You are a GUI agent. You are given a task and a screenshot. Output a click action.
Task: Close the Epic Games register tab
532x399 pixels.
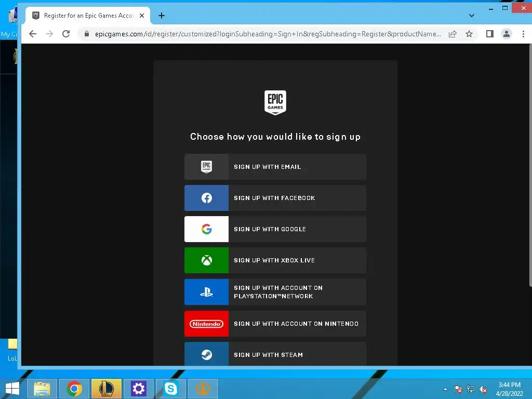[142, 16]
